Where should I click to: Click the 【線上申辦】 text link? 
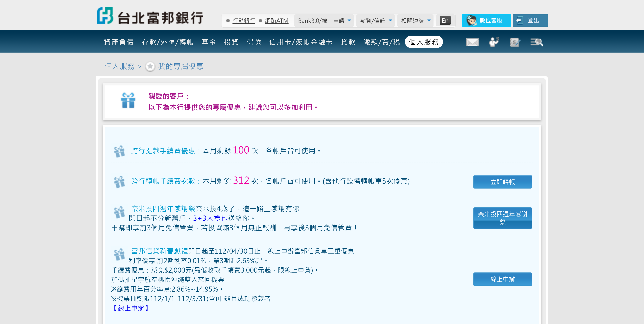click(131, 308)
